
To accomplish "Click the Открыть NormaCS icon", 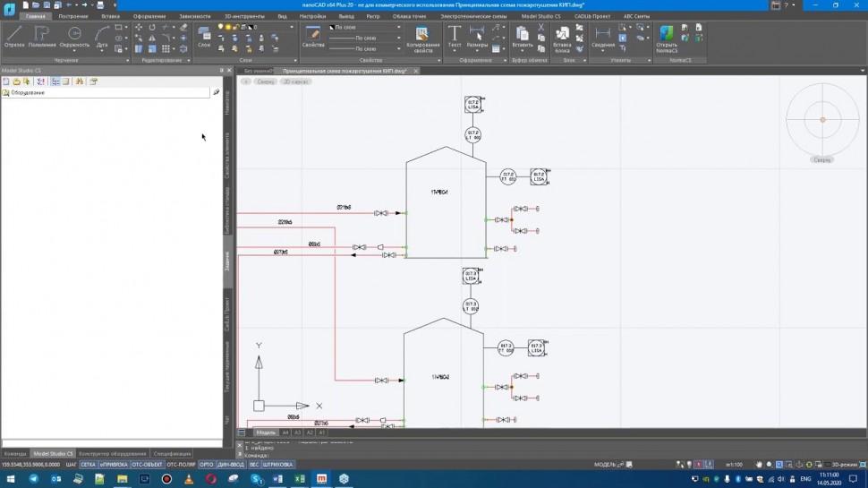I will pyautogui.click(x=667, y=36).
